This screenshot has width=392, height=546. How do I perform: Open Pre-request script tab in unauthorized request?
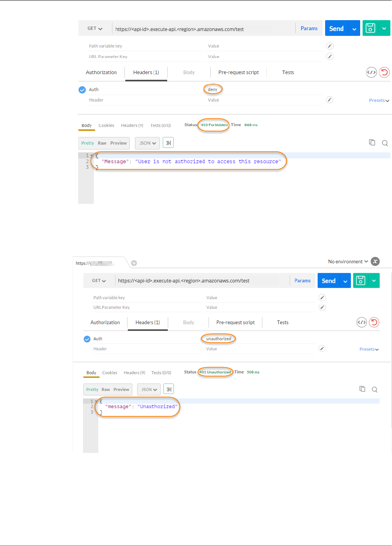235,322
